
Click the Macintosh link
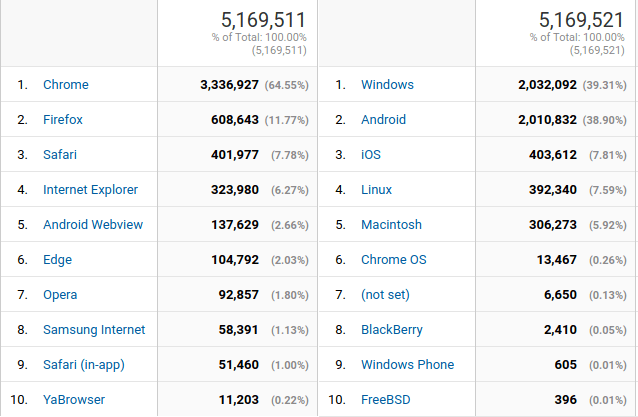coord(391,225)
